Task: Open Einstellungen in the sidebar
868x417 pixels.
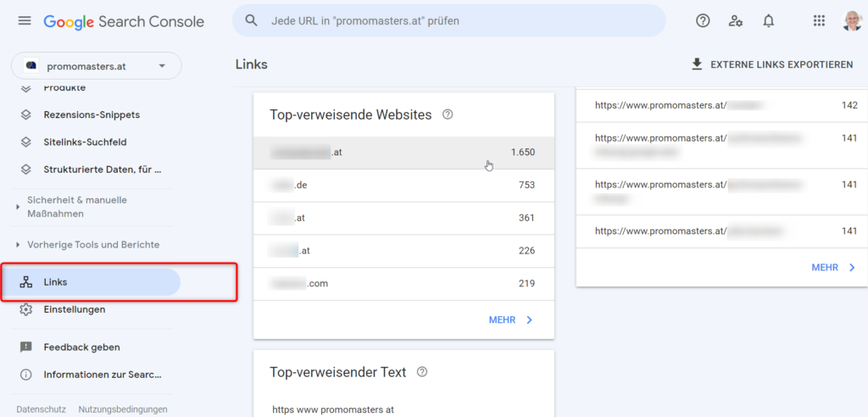Action: [74, 309]
